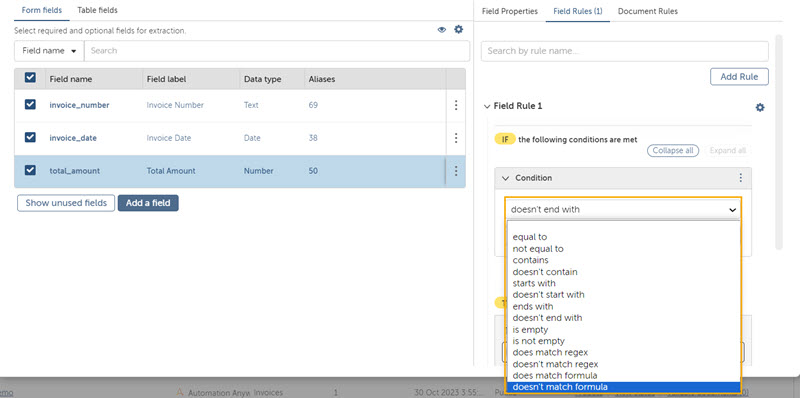Uncheck the invoice_date checkbox

(x=30, y=137)
